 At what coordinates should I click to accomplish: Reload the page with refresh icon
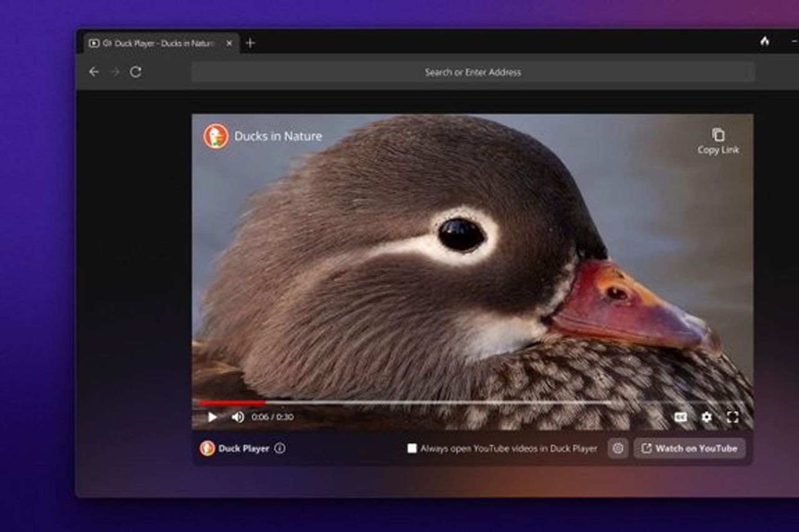pyautogui.click(x=135, y=72)
